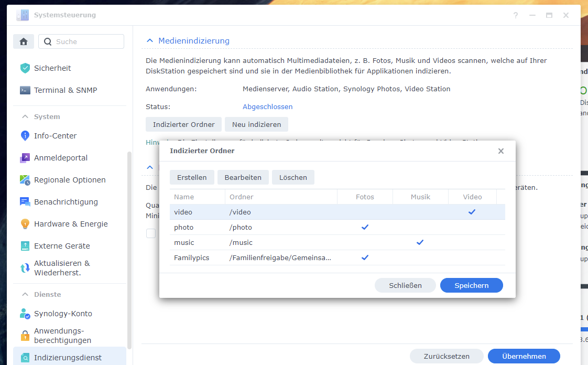The width and height of the screenshot is (588, 365).
Task: Click the /Familienfreigabe/Gemeinsa... folder path
Action: (x=280, y=257)
